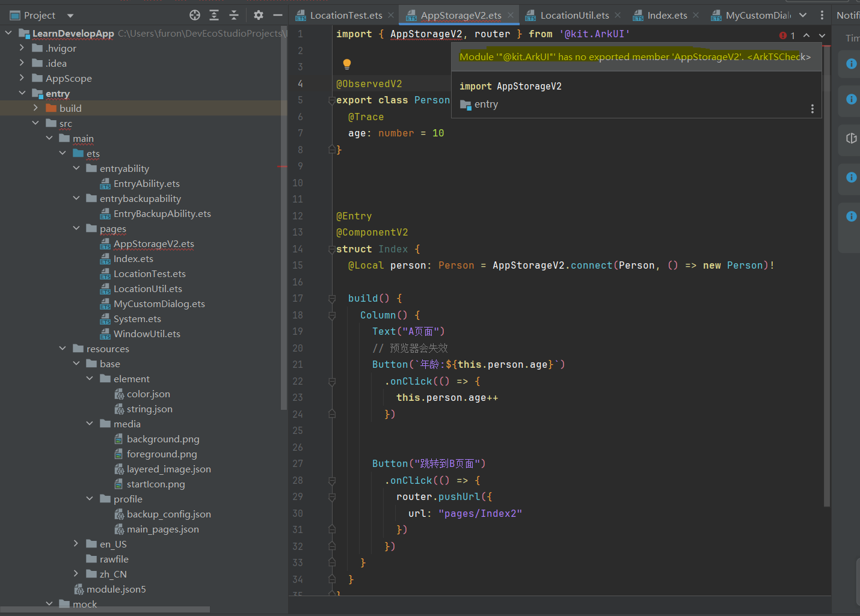Click the project tree vertical scrollbar

pos(283,218)
